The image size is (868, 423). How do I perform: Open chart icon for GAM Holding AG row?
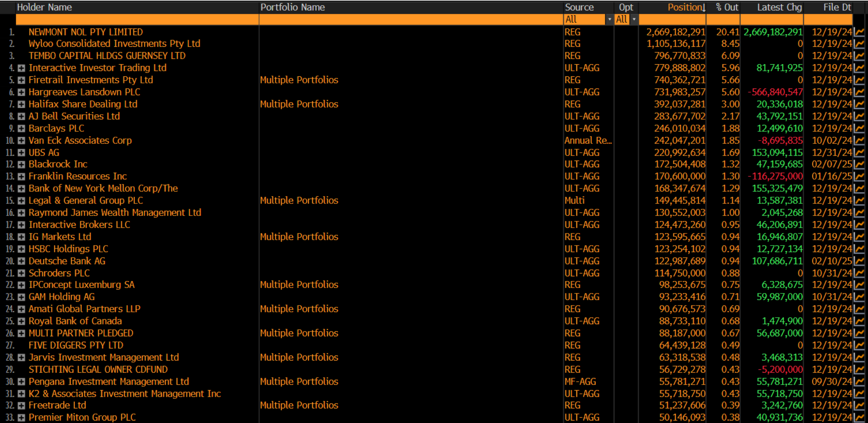859,297
